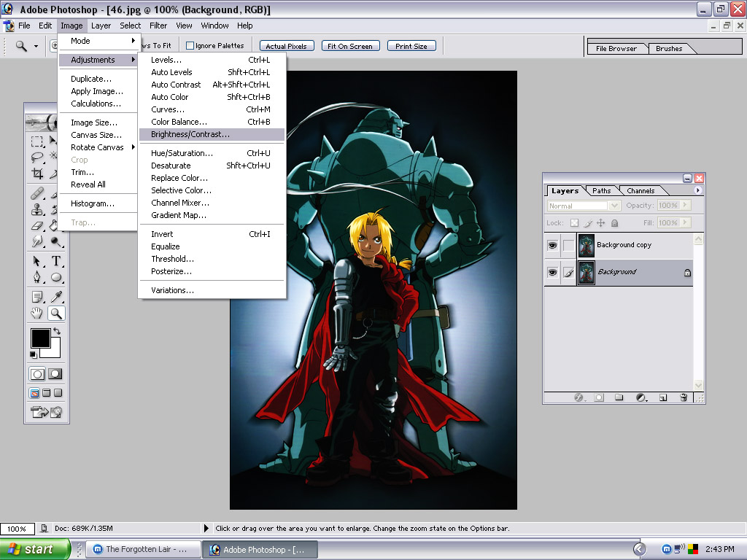The image size is (747, 560).
Task: Open the File Browser tab
Action: click(x=616, y=49)
